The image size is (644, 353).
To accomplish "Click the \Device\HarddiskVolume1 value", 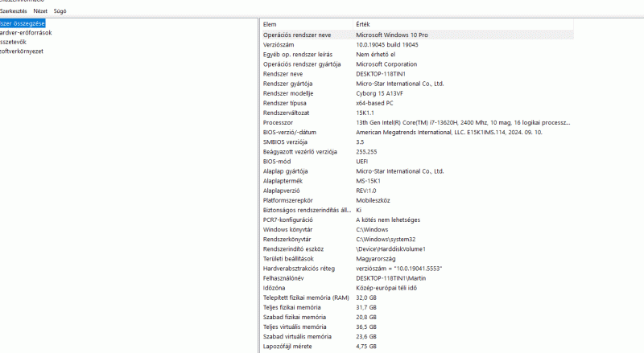I will point(390,249).
